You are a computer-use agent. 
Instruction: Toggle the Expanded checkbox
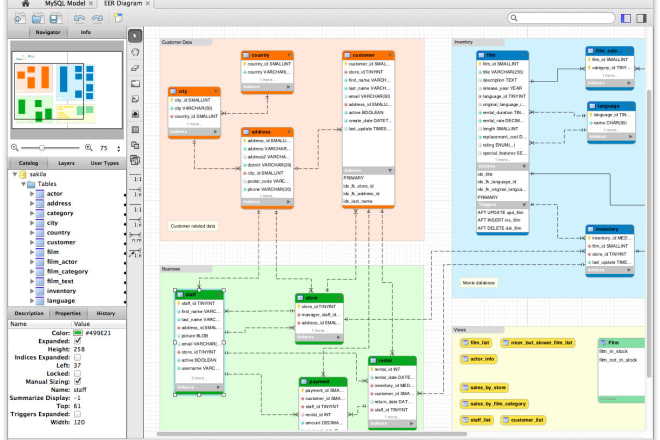click(78, 341)
